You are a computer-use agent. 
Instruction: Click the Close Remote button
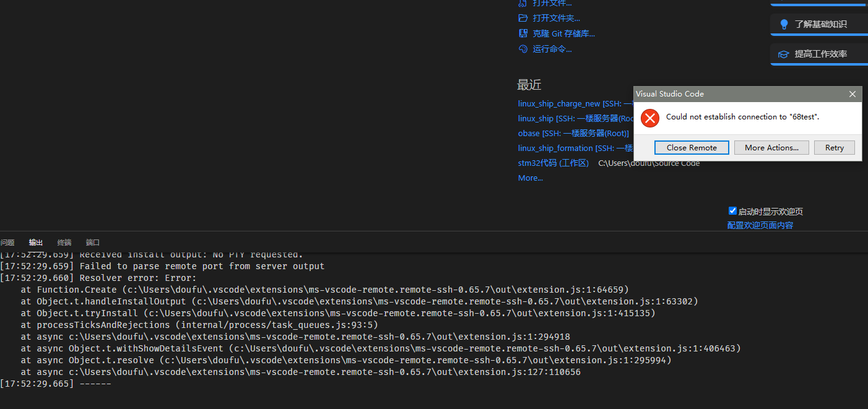click(692, 147)
